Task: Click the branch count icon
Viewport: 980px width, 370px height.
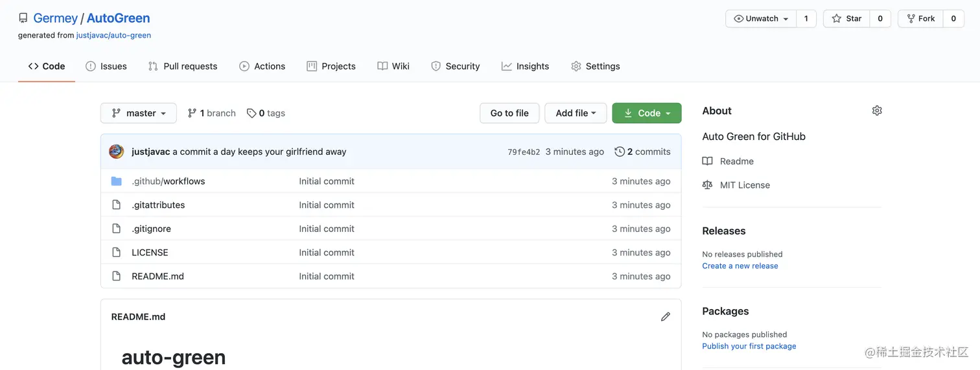Action: (192, 113)
